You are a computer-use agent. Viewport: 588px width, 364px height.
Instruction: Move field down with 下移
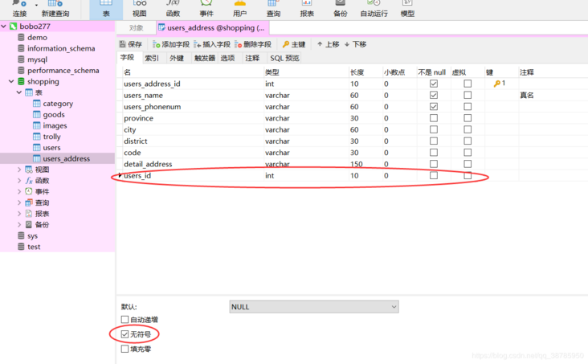[355, 44]
